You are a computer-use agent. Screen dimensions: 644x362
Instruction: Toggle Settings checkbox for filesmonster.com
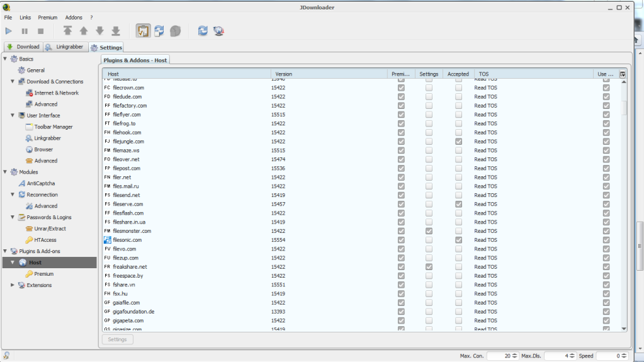pos(429,231)
